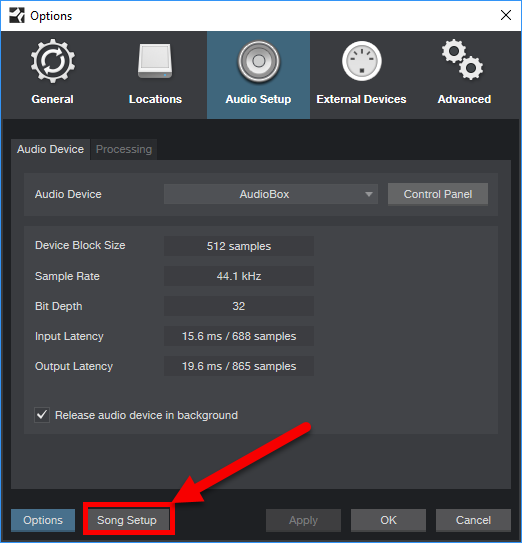Click the Input Latency label

click(x=69, y=336)
